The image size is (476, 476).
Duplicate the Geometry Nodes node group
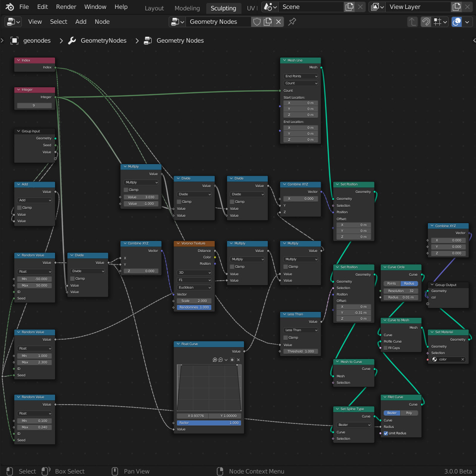tap(268, 22)
